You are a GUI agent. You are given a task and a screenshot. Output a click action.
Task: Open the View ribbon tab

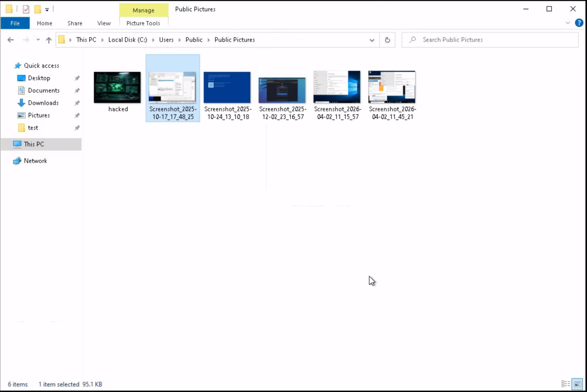(104, 23)
